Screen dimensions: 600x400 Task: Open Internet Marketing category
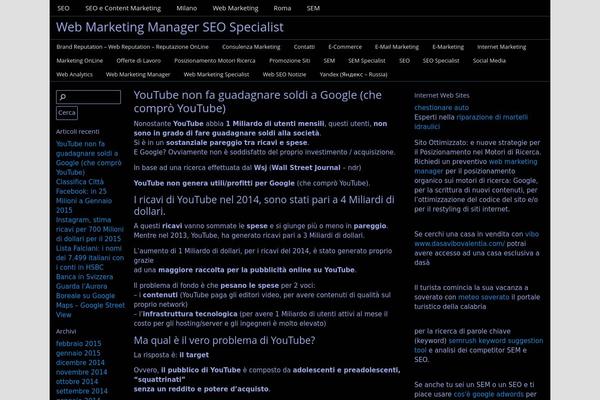tap(502, 47)
